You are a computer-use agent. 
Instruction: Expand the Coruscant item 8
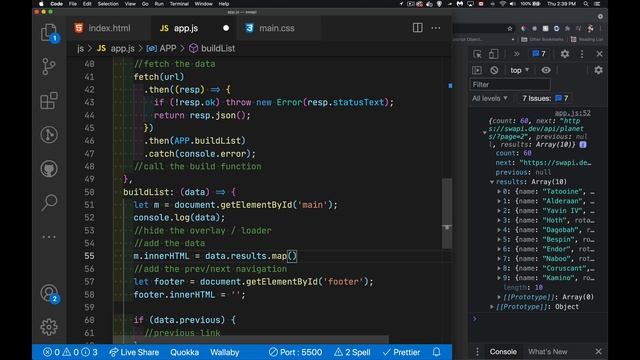click(x=499, y=268)
